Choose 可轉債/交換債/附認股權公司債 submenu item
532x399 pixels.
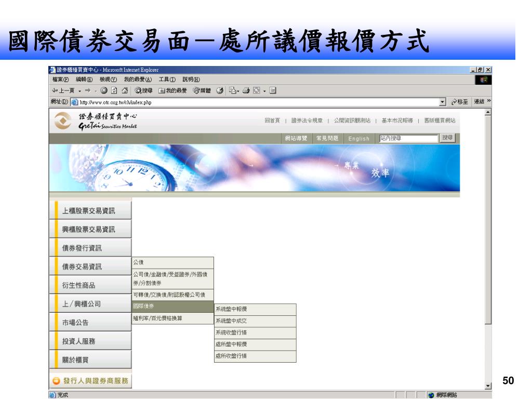(x=172, y=295)
